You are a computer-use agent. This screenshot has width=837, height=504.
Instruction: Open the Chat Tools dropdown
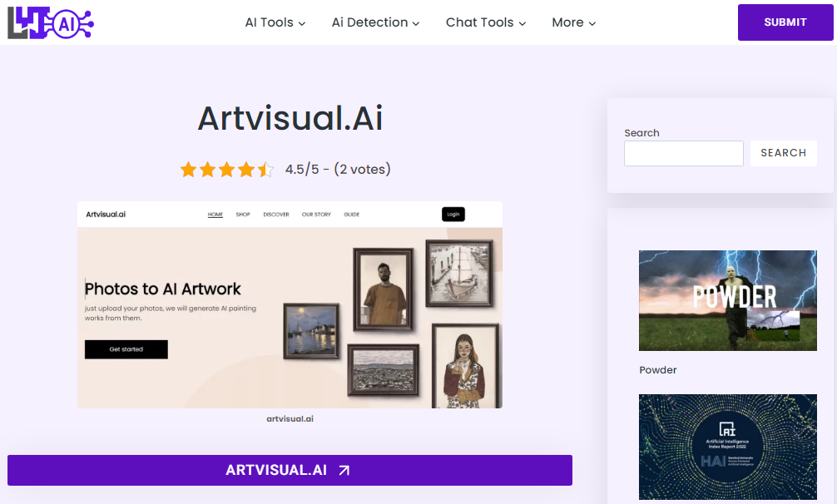pos(485,22)
